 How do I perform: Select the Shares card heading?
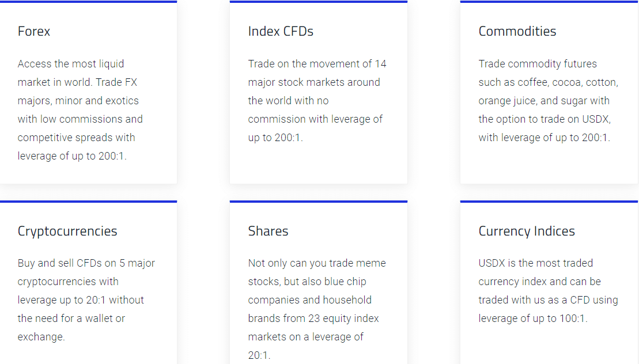[268, 232]
